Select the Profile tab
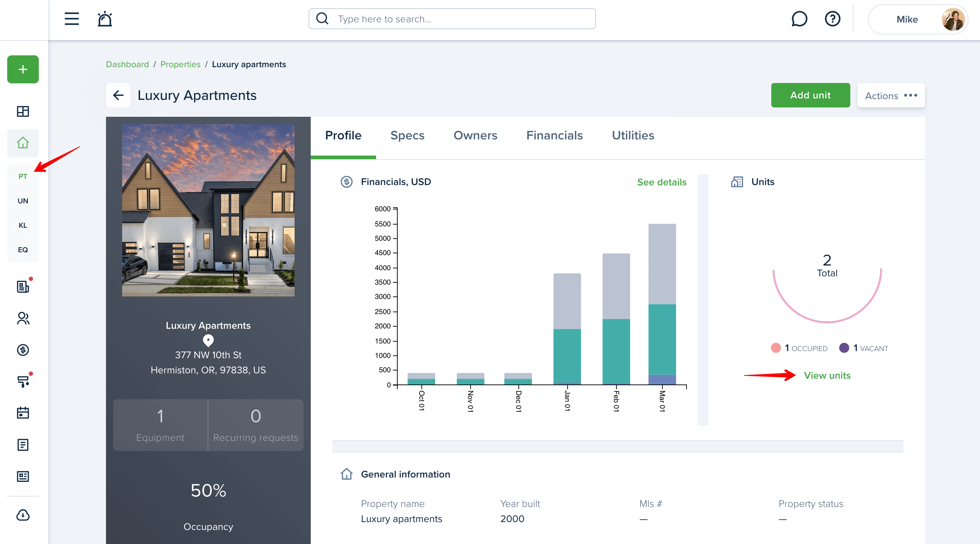Image resolution: width=980 pixels, height=544 pixels. tap(343, 135)
